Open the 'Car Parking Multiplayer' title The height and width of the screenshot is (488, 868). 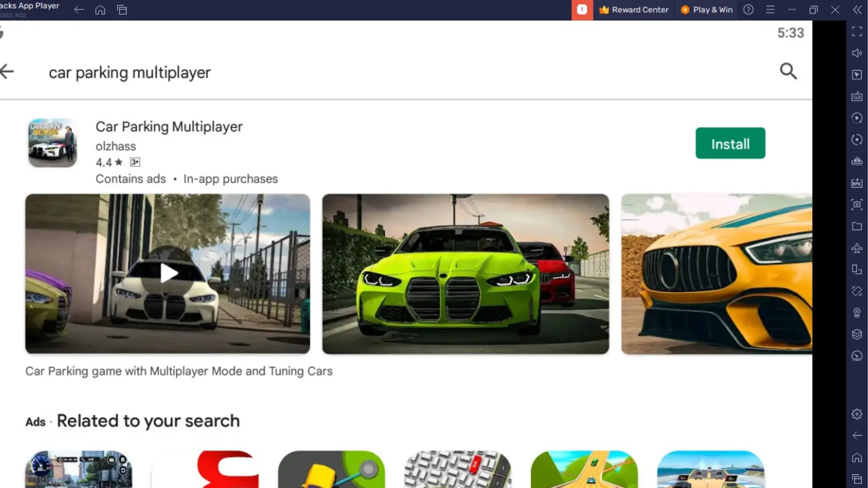pos(169,127)
